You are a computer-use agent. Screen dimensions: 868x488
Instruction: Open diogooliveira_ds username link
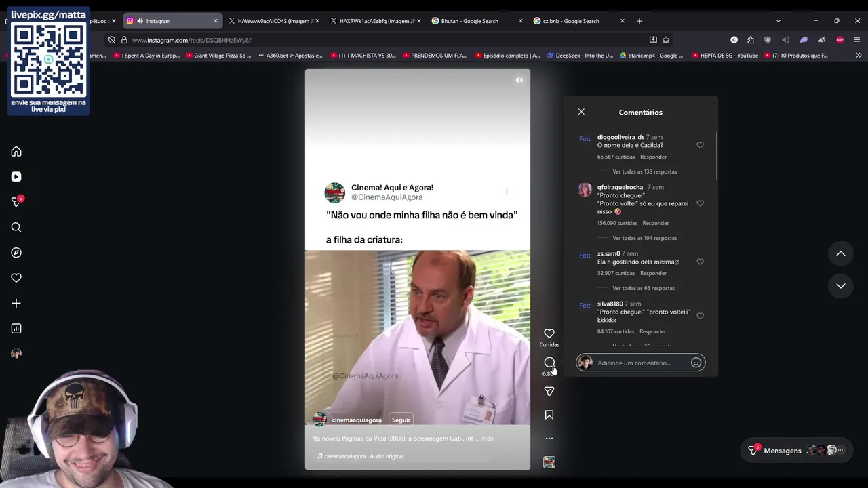[620, 137]
